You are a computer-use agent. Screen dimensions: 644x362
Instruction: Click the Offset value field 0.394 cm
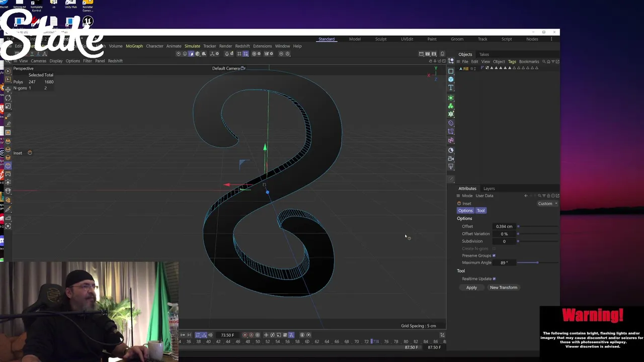[x=504, y=226]
